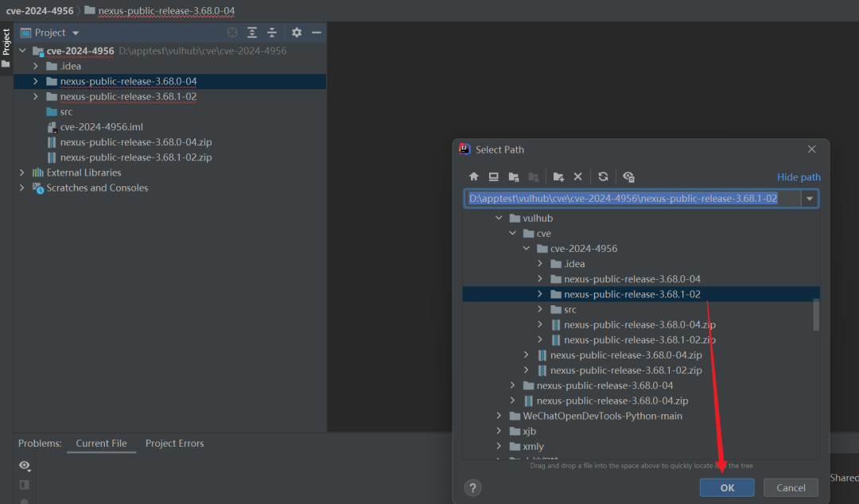
Task: Open help for Select Path dialog
Action: pos(472,487)
